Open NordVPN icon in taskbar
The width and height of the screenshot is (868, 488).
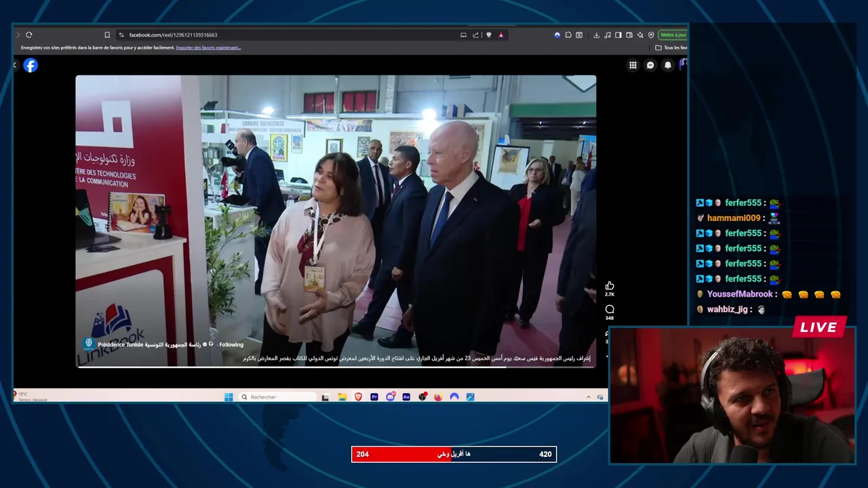click(x=454, y=396)
